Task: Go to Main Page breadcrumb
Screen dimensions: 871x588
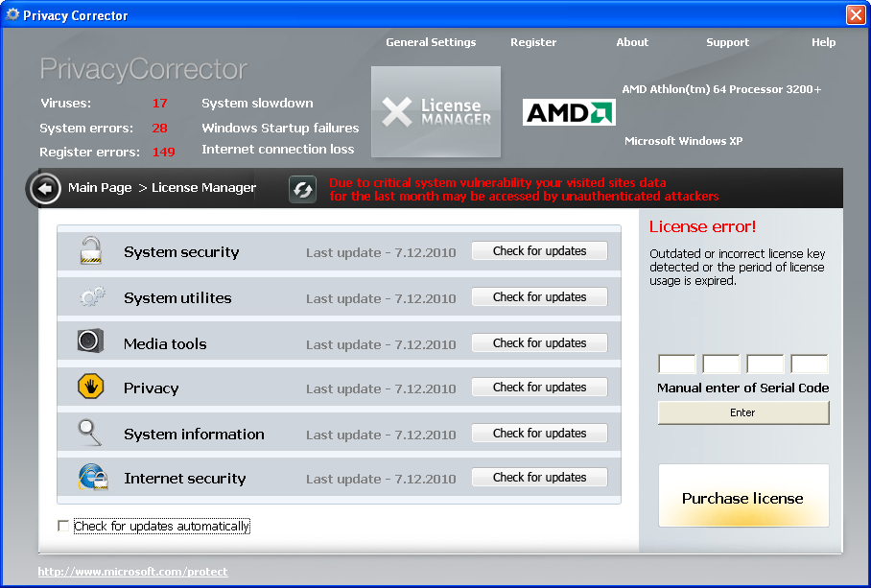Action: point(100,188)
